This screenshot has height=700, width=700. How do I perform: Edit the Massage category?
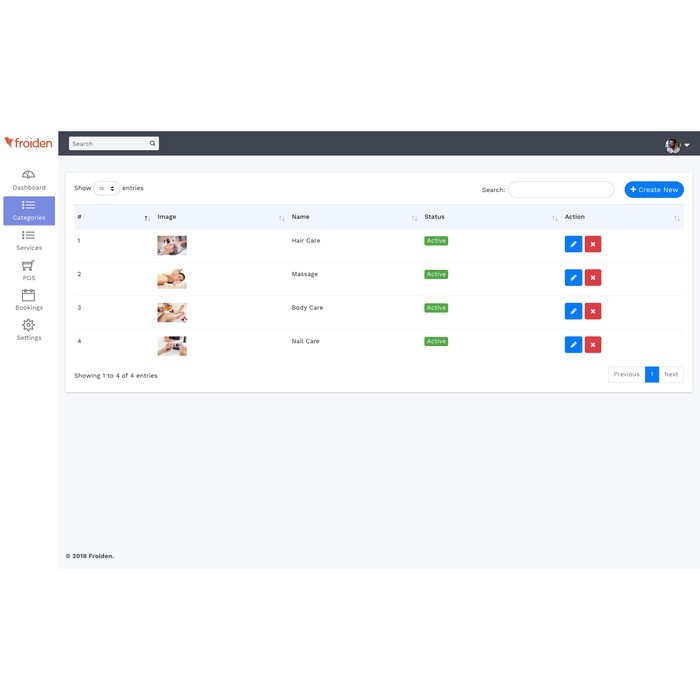573,278
